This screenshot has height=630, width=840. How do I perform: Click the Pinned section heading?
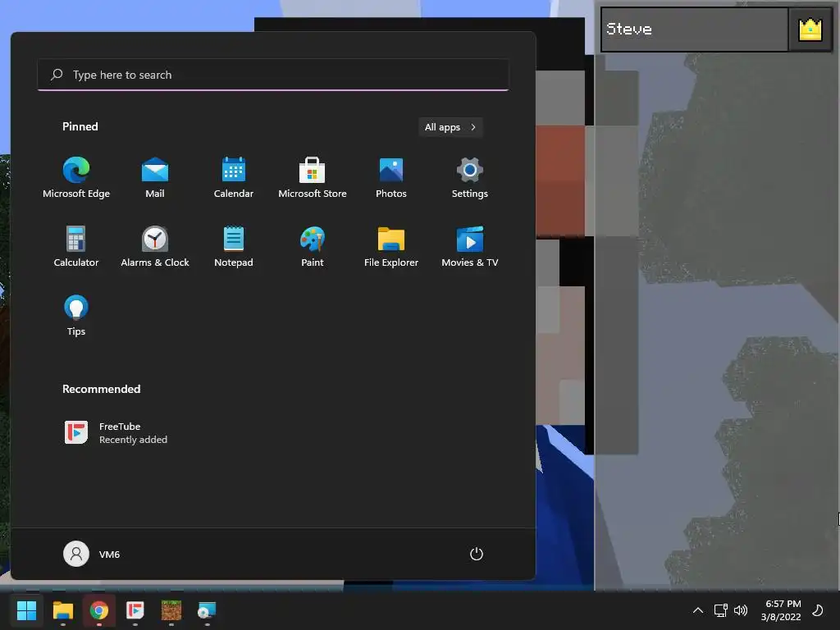tap(80, 126)
